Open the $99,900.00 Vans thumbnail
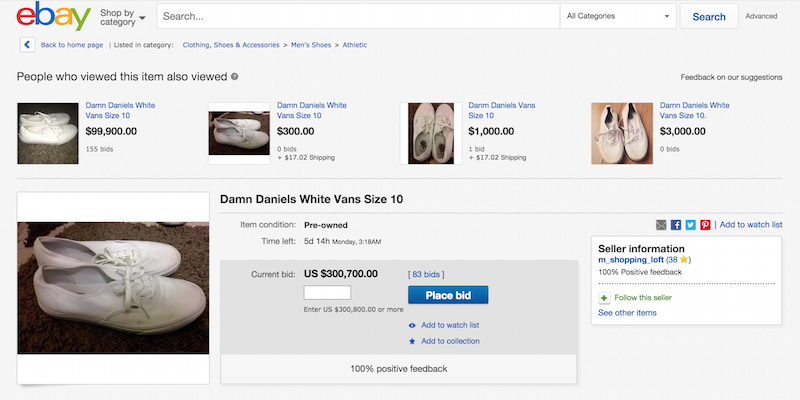The image size is (800, 400). pos(48,133)
